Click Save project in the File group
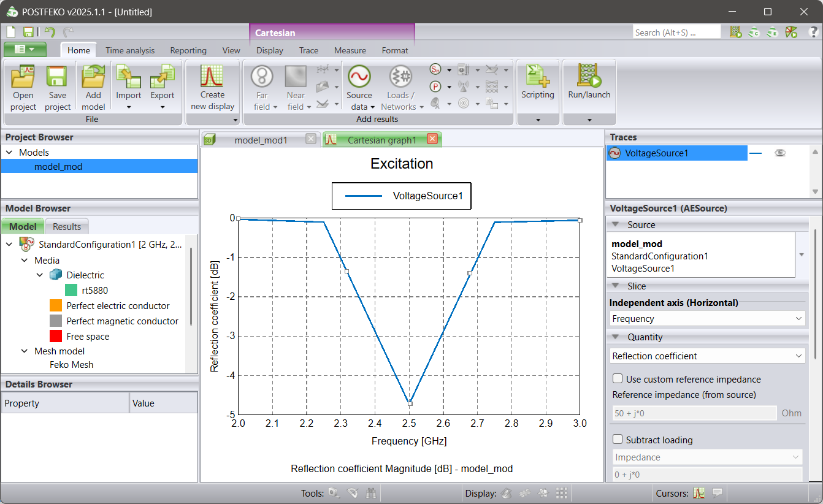 point(58,88)
